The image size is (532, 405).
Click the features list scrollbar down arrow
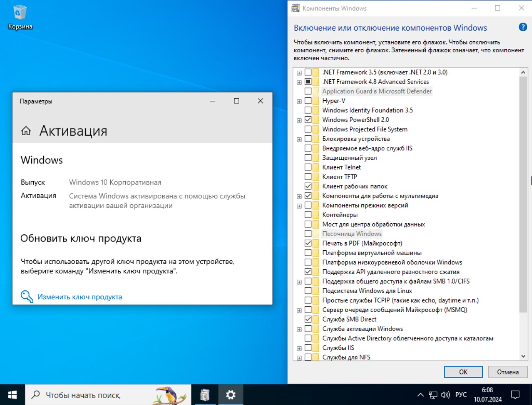click(523, 356)
